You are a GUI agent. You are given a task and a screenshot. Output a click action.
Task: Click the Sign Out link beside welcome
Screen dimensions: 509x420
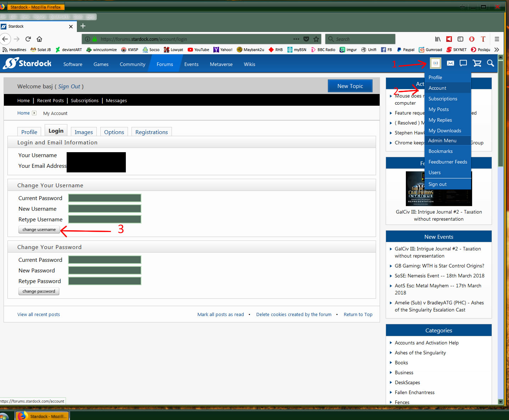[x=69, y=87]
